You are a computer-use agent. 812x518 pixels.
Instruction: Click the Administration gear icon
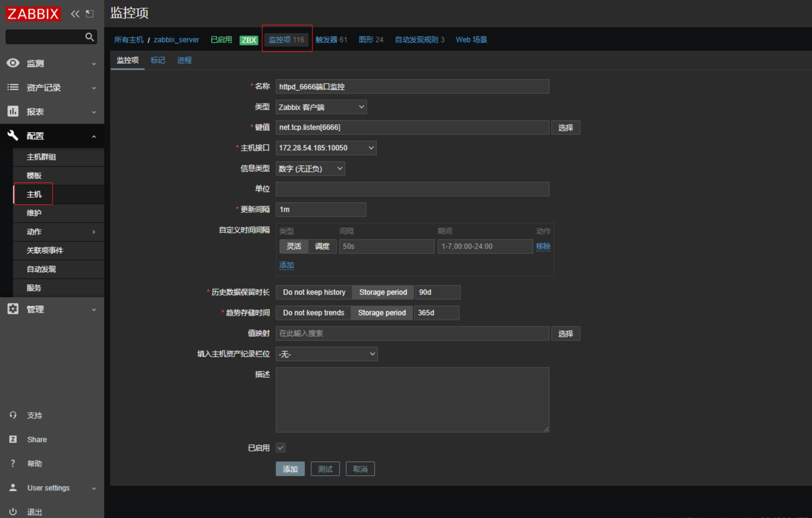pyautogui.click(x=13, y=309)
